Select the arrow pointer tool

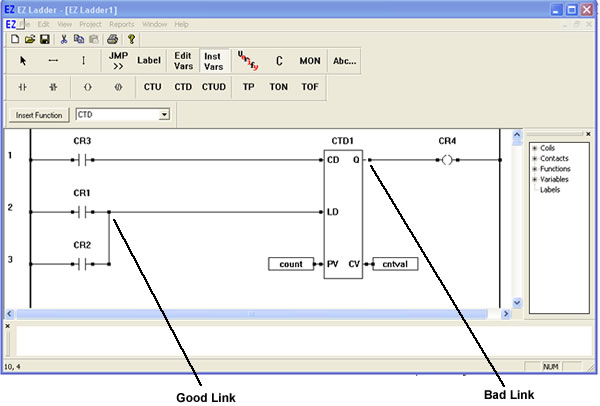point(23,60)
